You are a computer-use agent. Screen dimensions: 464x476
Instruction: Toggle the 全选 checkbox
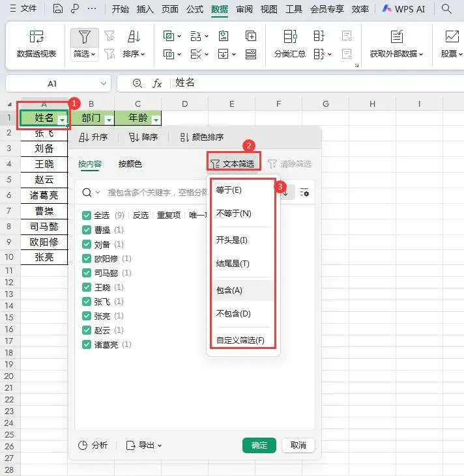(x=87, y=216)
